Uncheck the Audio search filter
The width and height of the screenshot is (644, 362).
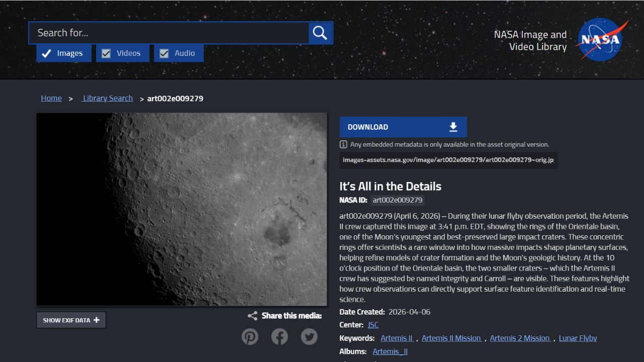pyautogui.click(x=164, y=53)
